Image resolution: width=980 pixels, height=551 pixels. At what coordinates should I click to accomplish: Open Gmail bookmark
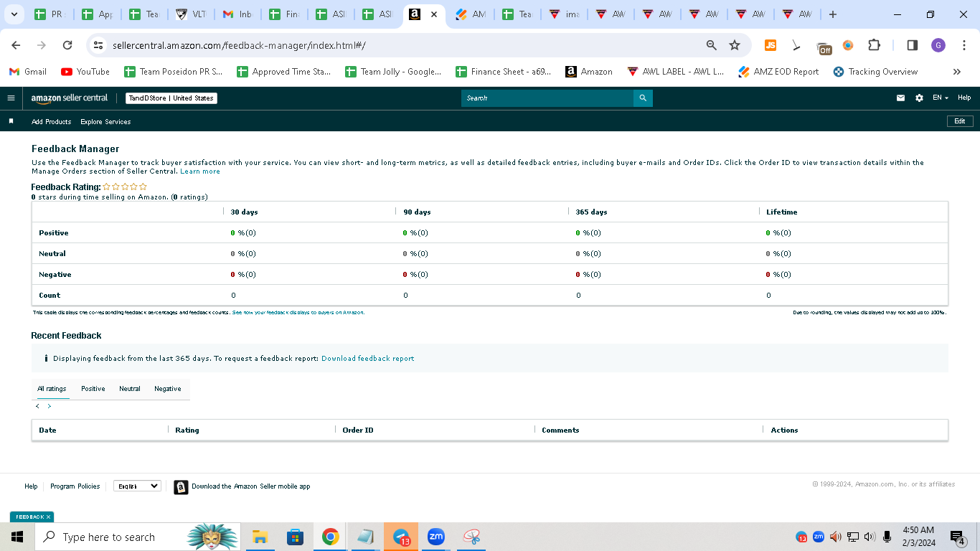[x=28, y=72]
